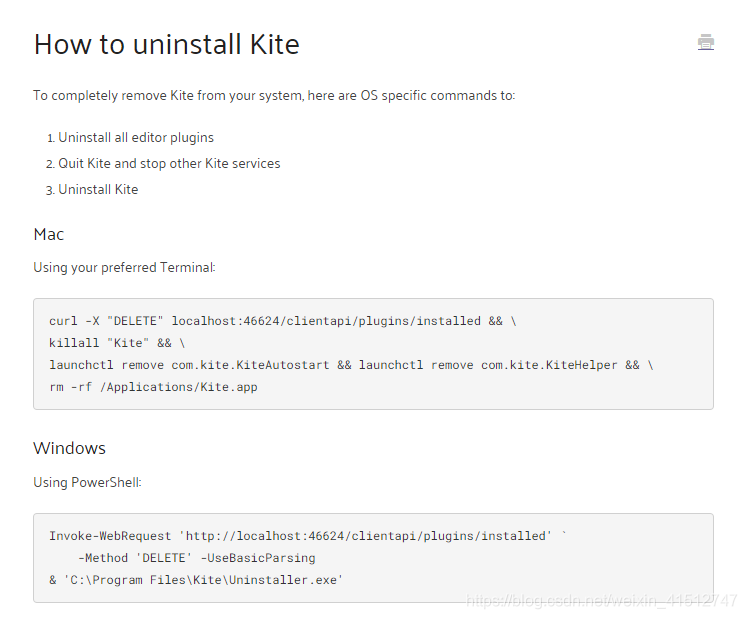Click the 'How to uninstall Kite' heading
The width and height of the screenshot is (747, 619).
pyautogui.click(x=167, y=44)
